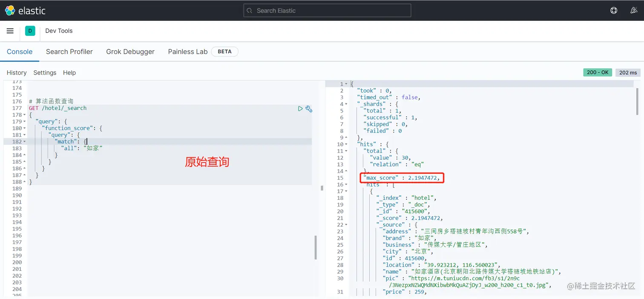Click the "max_score" : 2.1947472 line
Viewport: 644px width, 299px height.
pos(401,178)
